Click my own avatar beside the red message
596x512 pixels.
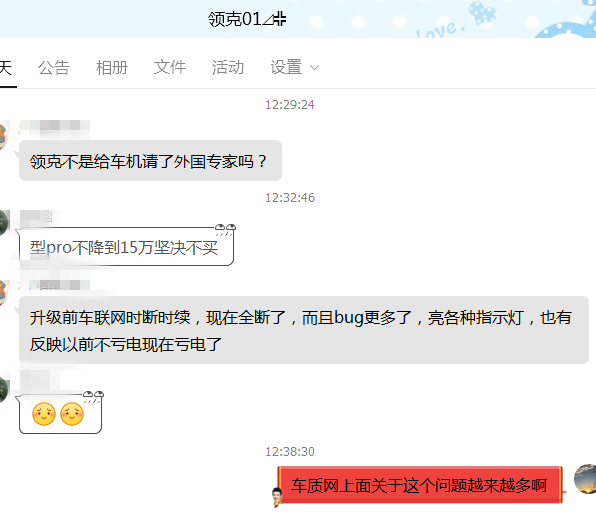[x=585, y=479]
